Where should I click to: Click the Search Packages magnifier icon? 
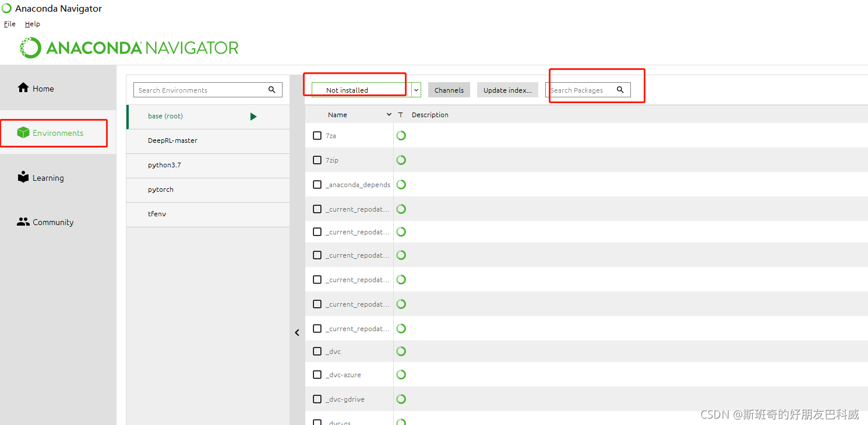[x=620, y=90]
